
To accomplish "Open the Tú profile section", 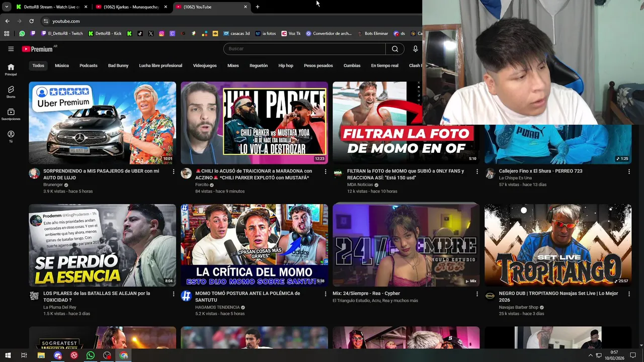I will pyautogui.click(x=11, y=136).
